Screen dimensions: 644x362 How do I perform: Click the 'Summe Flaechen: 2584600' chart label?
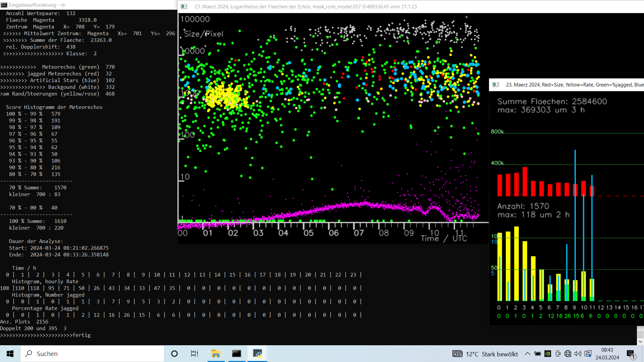point(552,102)
